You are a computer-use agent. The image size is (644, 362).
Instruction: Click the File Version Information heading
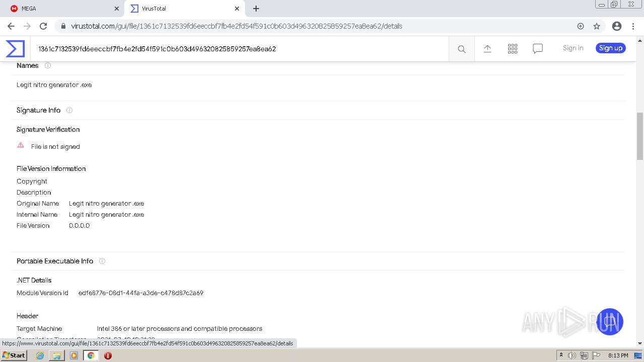[x=51, y=169]
